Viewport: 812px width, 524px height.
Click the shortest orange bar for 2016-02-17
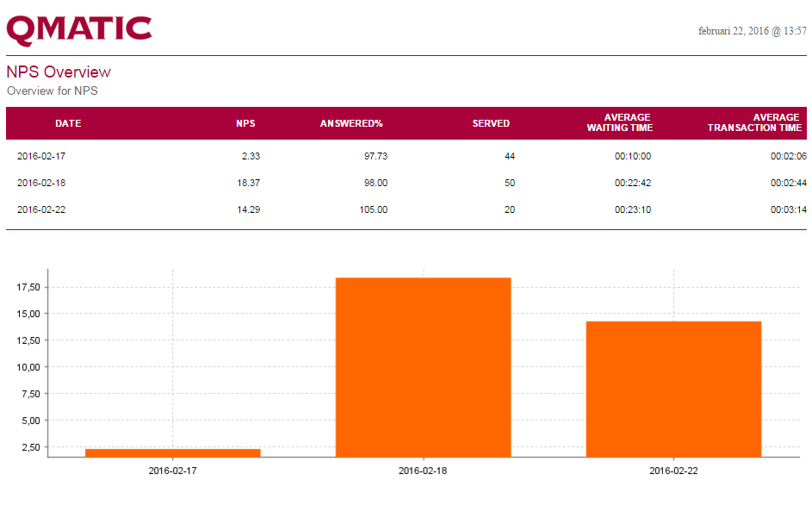point(173,452)
